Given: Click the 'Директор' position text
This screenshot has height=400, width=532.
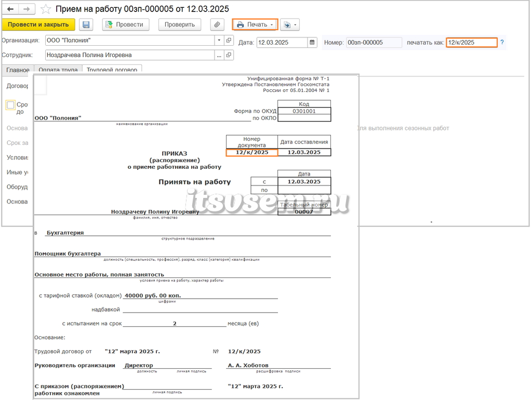Looking at the screenshot, I should tap(139, 365).
